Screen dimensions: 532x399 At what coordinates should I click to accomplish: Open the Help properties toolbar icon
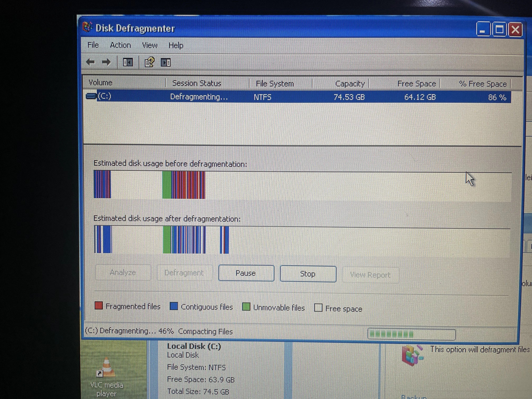click(x=149, y=62)
